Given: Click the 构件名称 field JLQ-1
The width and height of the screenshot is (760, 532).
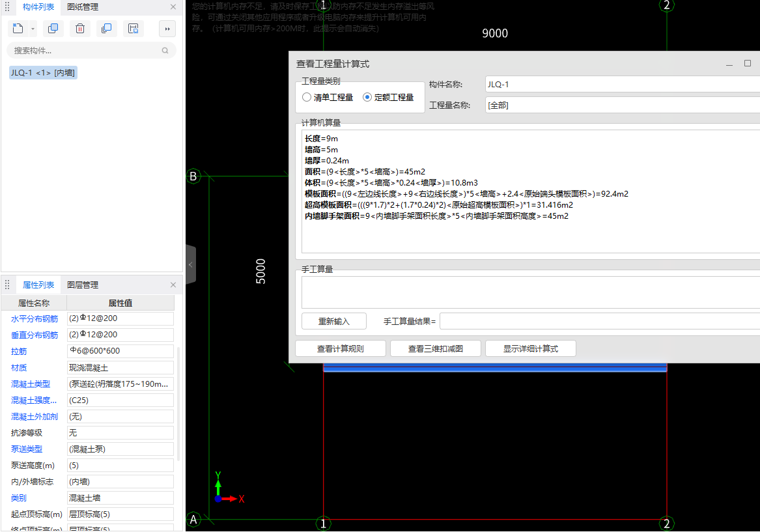Looking at the screenshot, I should click(623, 84).
